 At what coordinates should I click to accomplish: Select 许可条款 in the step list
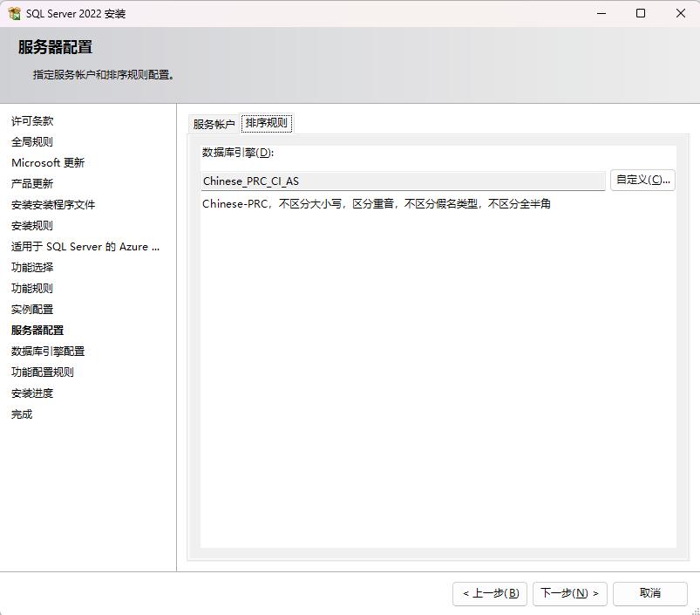(32, 121)
